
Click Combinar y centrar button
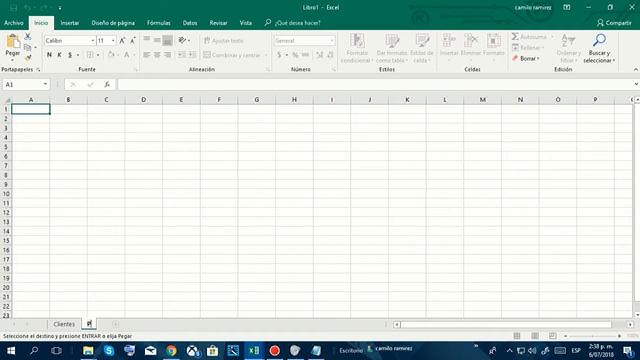click(232, 55)
